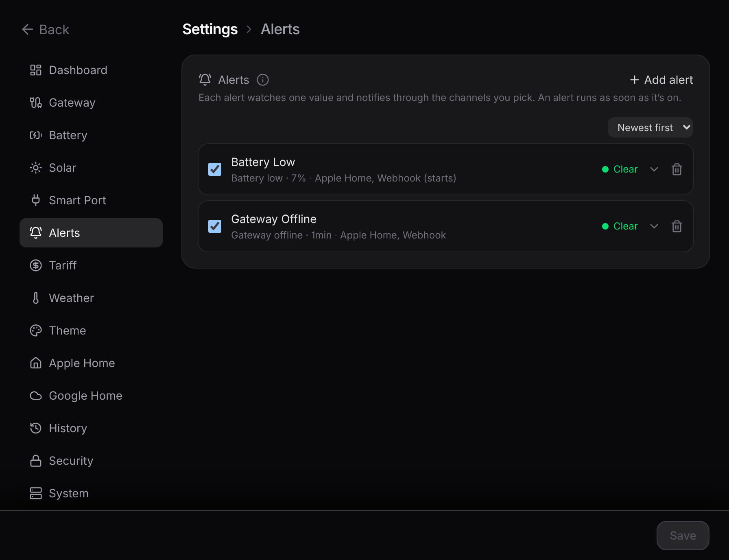Image resolution: width=729 pixels, height=560 pixels.
Task: Click the Save button
Action: 683,536
